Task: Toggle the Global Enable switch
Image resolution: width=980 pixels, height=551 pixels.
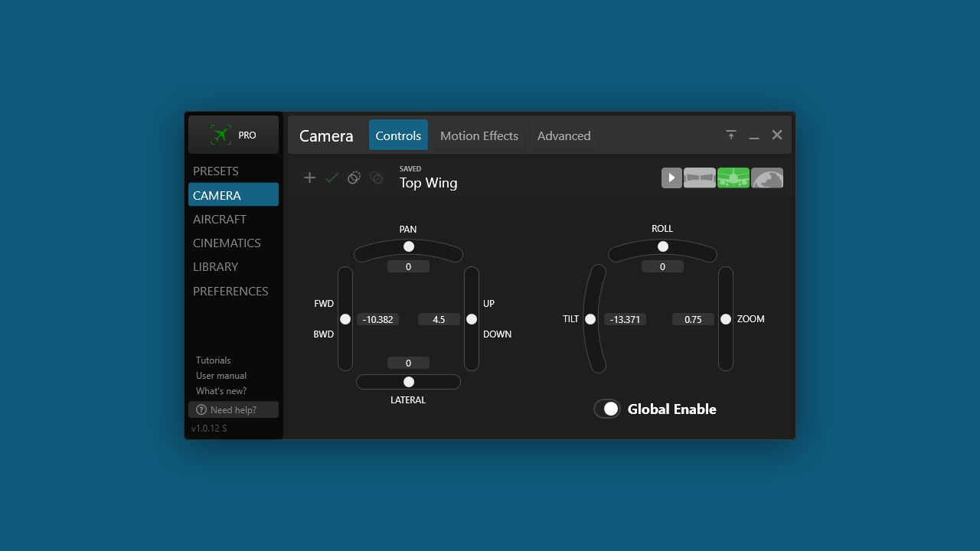Action: click(x=607, y=409)
